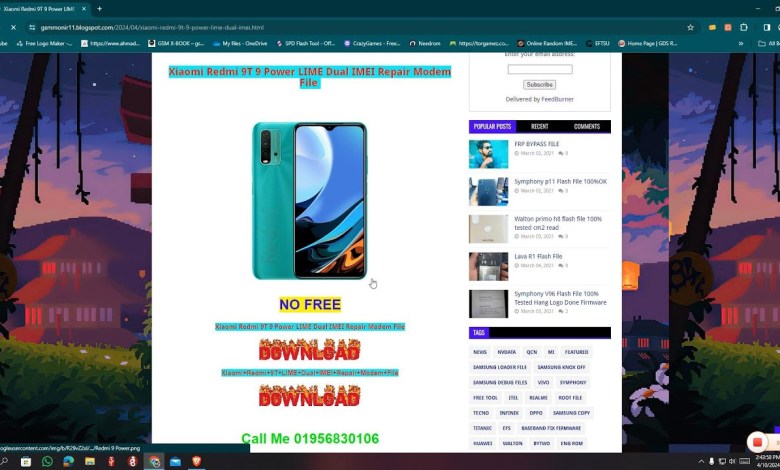Switch to the Recent tab in sidebar

pyautogui.click(x=539, y=127)
